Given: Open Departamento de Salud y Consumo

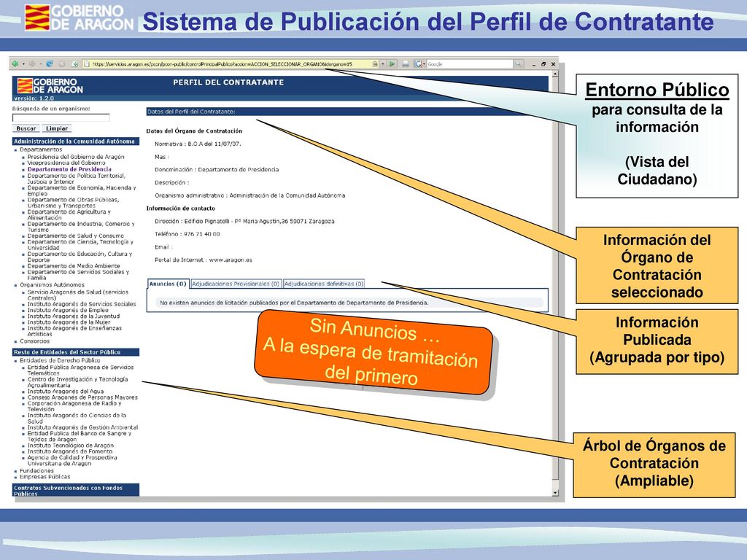Looking at the screenshot, I should coord(75,236).
